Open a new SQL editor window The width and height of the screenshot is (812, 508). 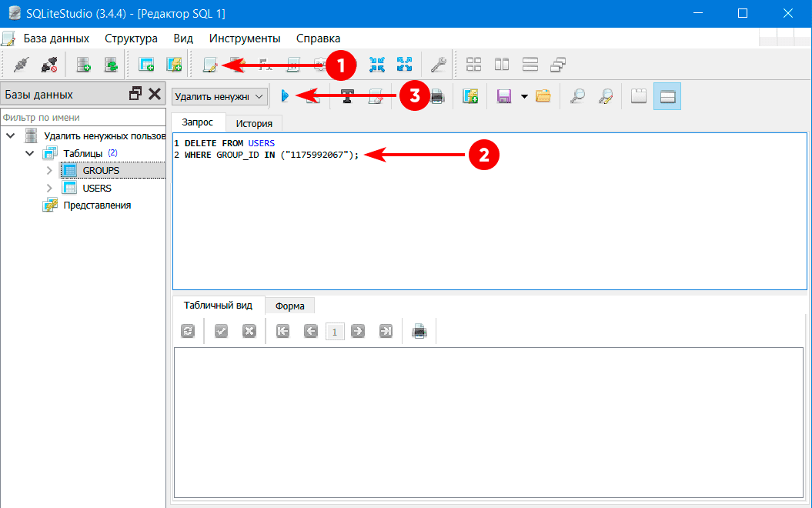pos(209,65)
